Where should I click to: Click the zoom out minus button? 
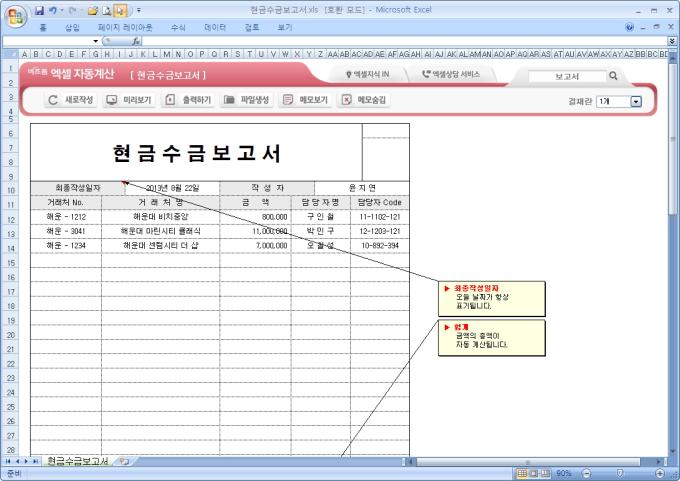pyautogui.click(x=587, y=473)
